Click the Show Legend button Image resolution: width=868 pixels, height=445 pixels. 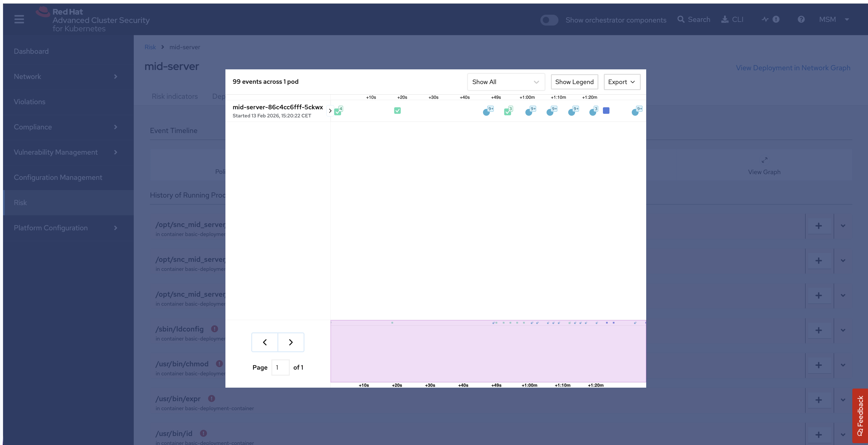point(574,82)
